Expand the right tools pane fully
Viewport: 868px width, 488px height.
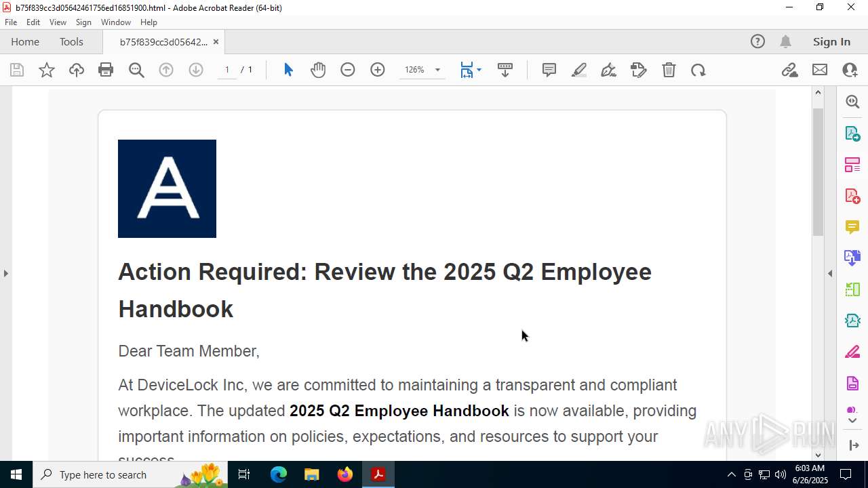853,445
